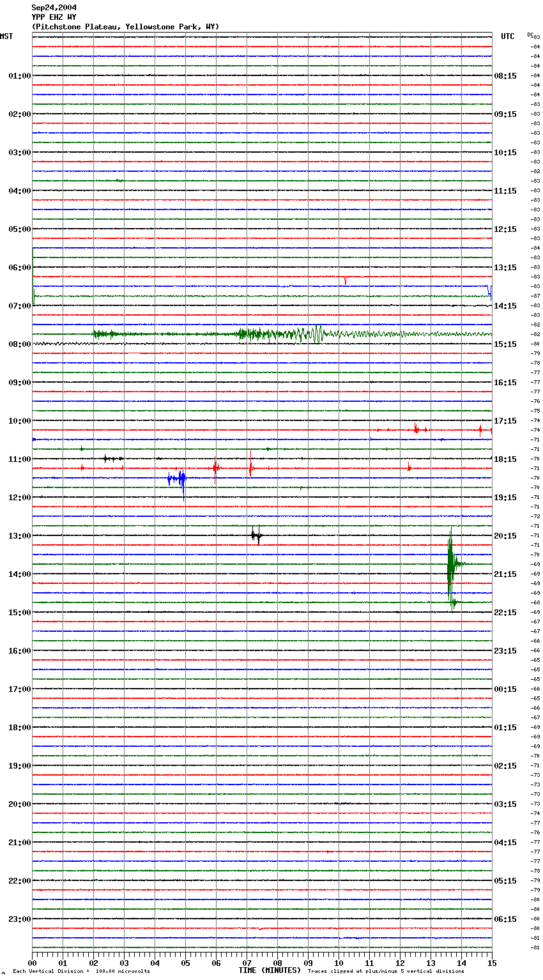Image resolution: width=543 pixels, height=980 pixels.
Task: Select the 16:00 MST hour label
Action: click(19, 651)
